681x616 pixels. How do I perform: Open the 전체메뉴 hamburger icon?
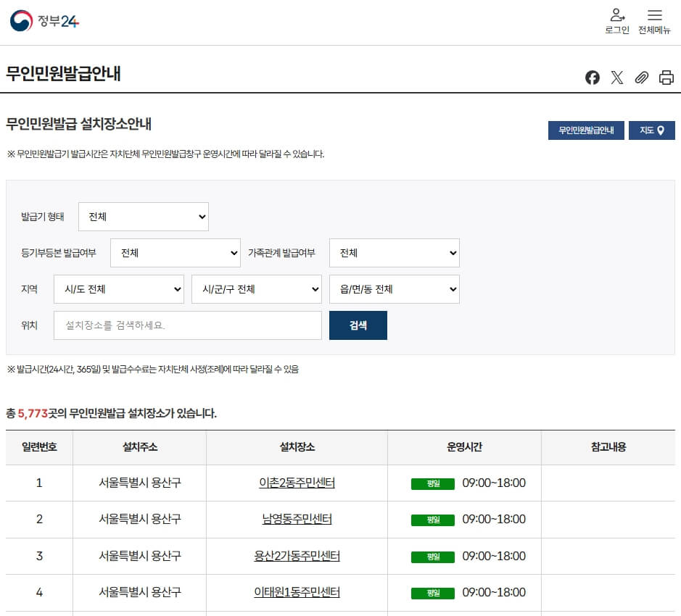[x=655, y=20]
